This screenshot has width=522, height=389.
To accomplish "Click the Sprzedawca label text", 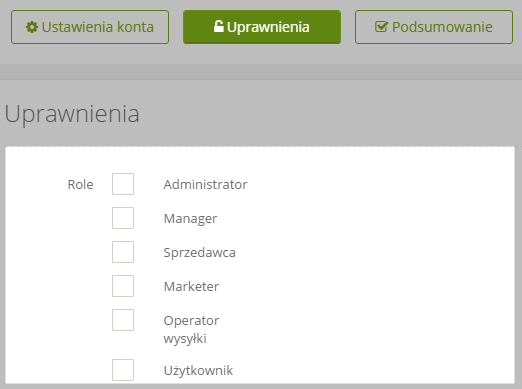I will coord(199,253).
